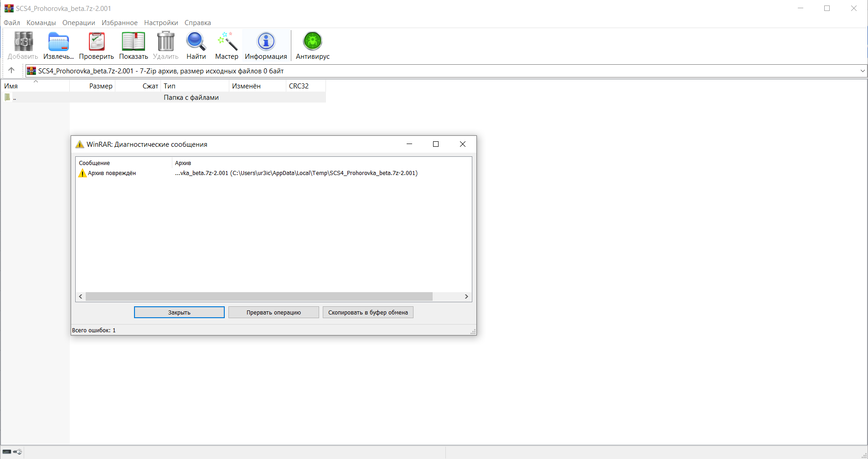
Task: Click the WinRAR app icon in title bar
Action: [9, 8]
